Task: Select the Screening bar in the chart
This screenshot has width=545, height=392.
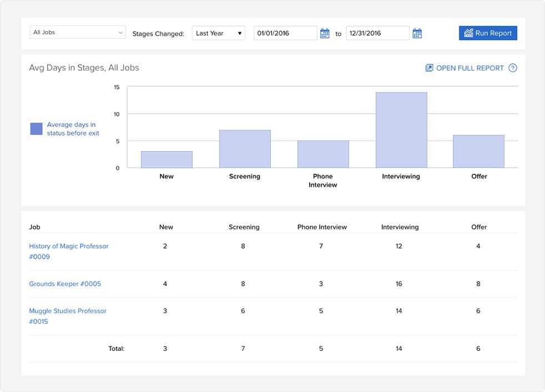Action: coord(245,149)
